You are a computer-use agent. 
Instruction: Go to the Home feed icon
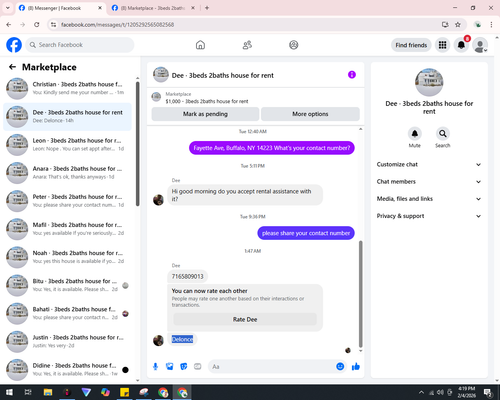coord(200,45)
